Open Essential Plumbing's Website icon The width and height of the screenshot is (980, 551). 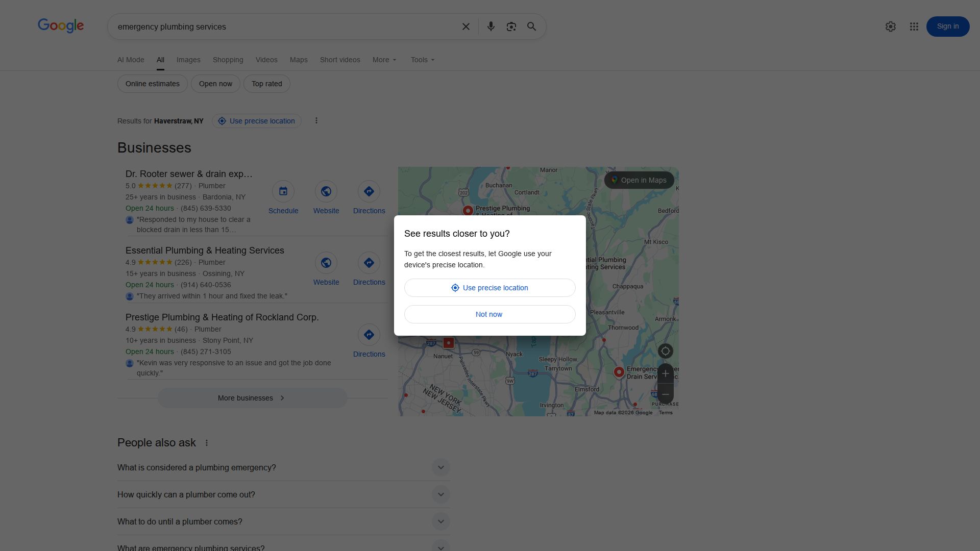tap(326, 262)
